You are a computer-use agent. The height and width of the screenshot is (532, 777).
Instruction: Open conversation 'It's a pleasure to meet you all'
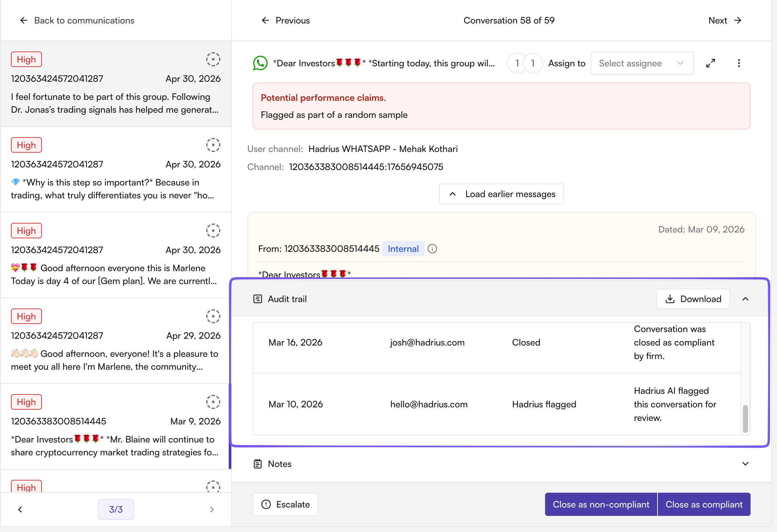116,340
